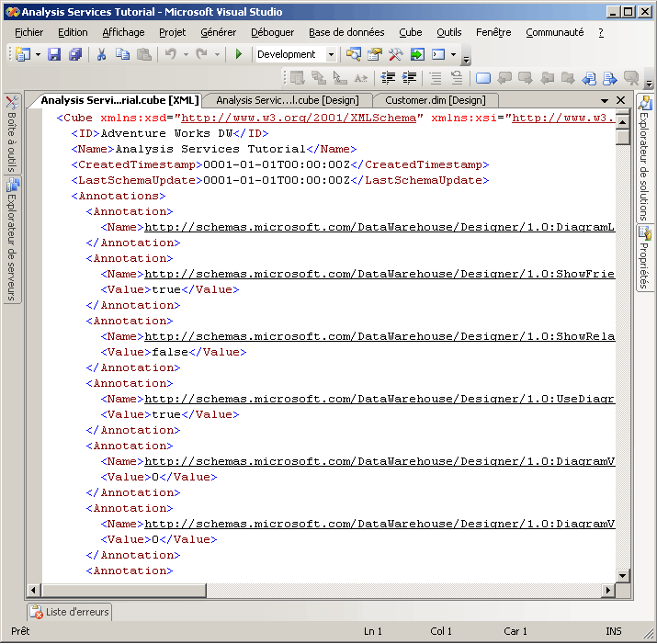Screen dimensions: 657x644
Task: Open the Générer menu
Action: [219, 32]
